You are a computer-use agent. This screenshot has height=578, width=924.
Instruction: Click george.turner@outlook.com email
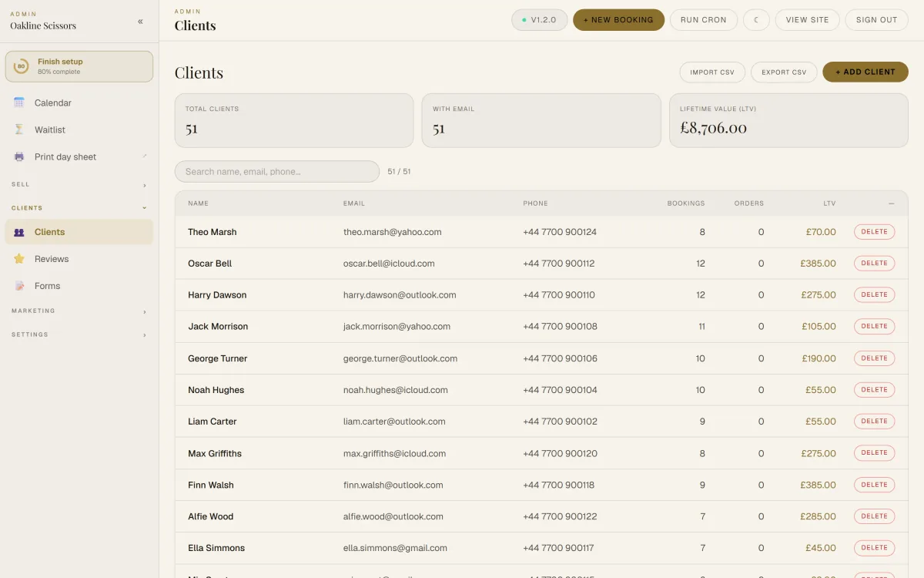click(400, 358)
